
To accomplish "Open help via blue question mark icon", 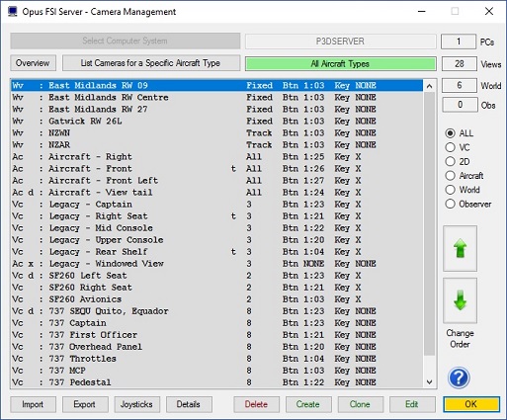I will click(459, 378).
